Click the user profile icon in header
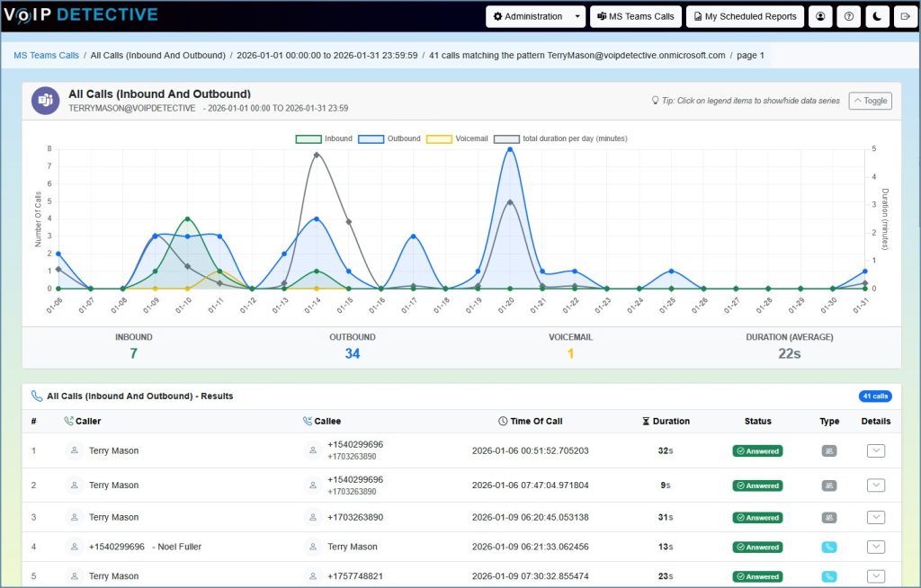Image resolution: width=921 pixels, height=588 pixels. [819, 16]
